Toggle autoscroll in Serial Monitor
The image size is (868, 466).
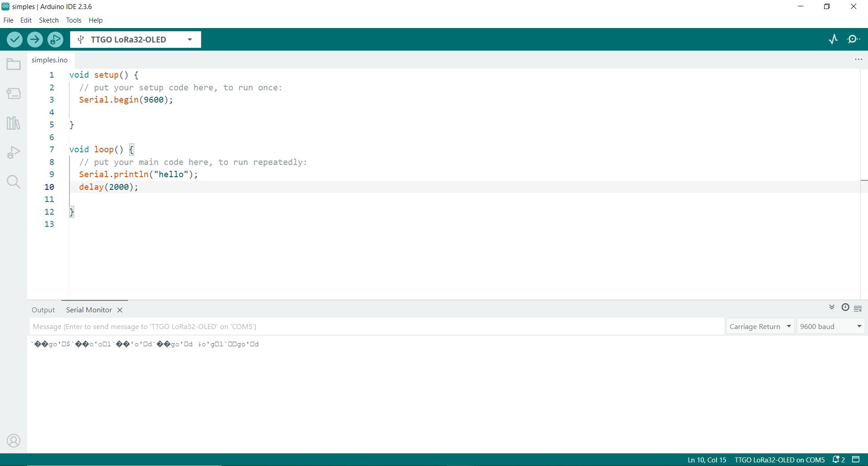[x=832, y=307]
